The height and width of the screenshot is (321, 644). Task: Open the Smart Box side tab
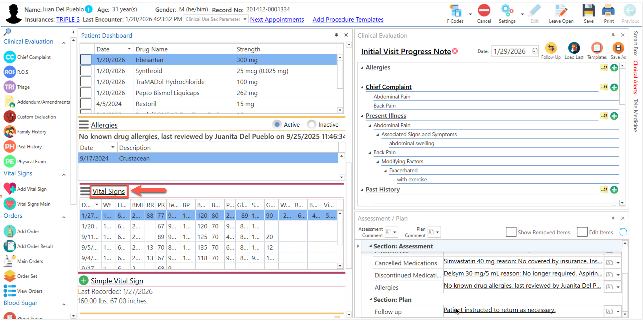click(x=635, y=43)
